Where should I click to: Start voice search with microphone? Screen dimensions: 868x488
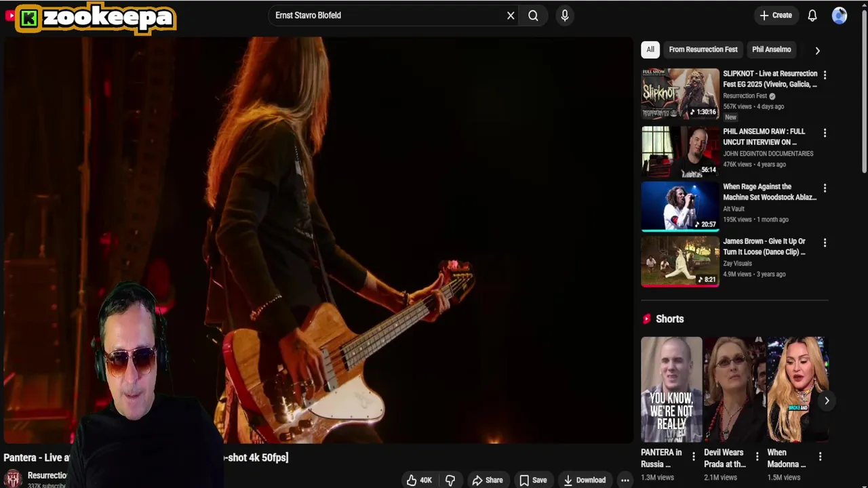[565, 16]
